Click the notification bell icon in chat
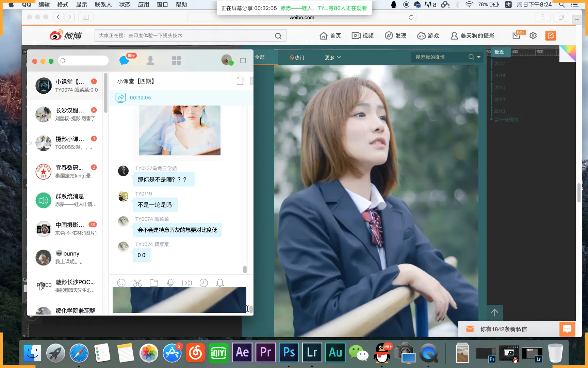The image size is (588, 368). (220, 283)
